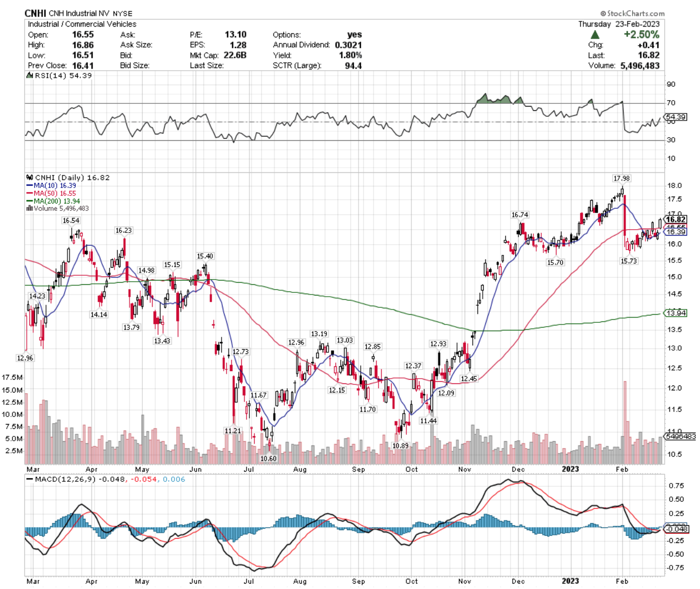This screenshot has height=589, width=700.
Task: Click the 11.70 low price label
Action: [368, 409]
